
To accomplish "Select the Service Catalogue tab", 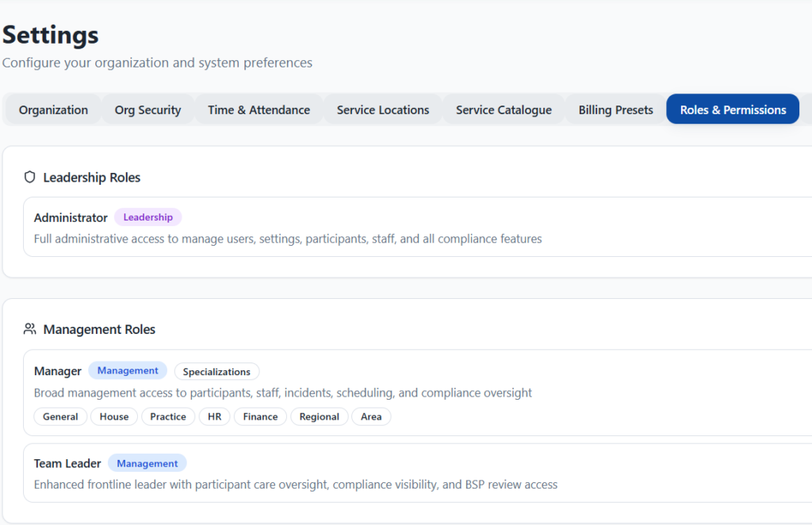I will coord(504,109).
